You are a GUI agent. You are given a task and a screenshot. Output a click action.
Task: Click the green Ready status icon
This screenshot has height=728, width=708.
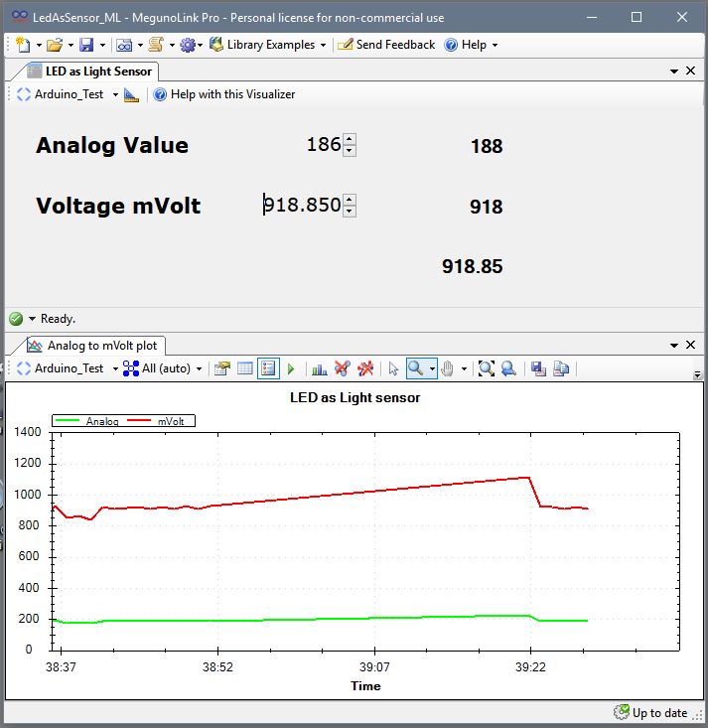tap(16, 319)
